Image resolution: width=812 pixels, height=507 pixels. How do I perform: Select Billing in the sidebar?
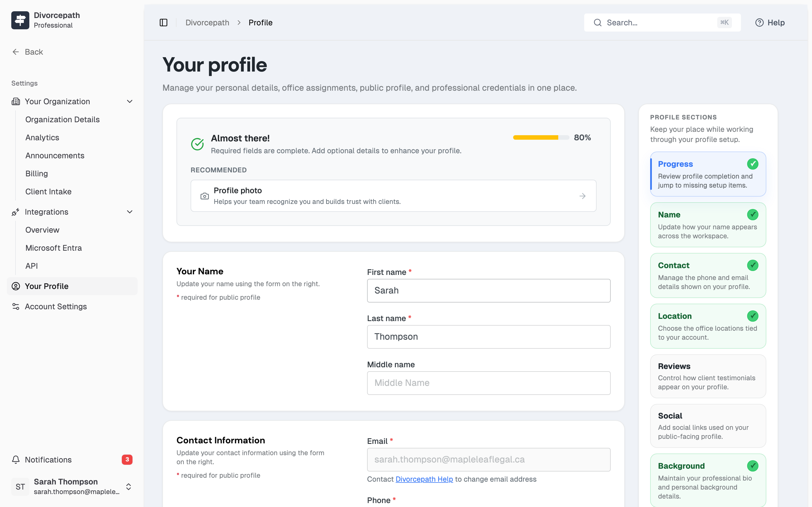coord(36,173)
